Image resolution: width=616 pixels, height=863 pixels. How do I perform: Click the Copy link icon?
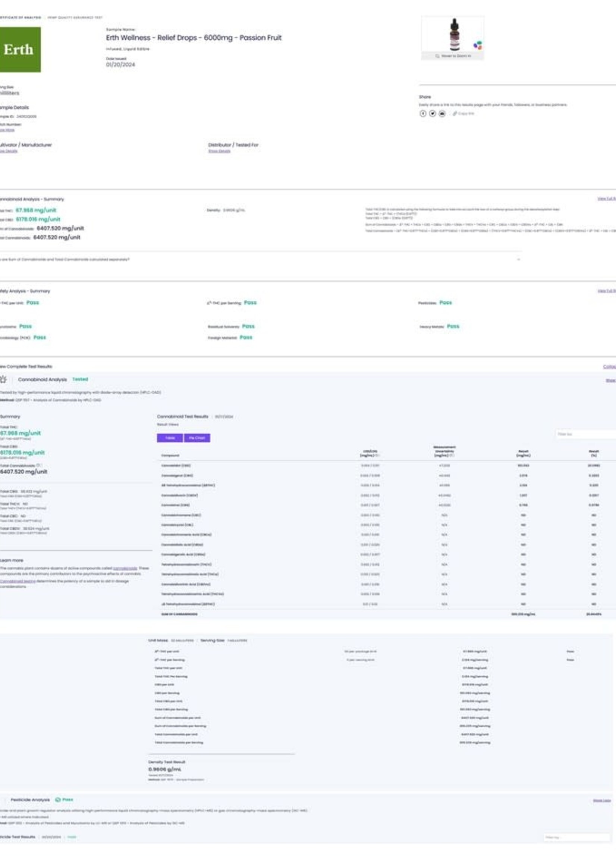[455, 113]
